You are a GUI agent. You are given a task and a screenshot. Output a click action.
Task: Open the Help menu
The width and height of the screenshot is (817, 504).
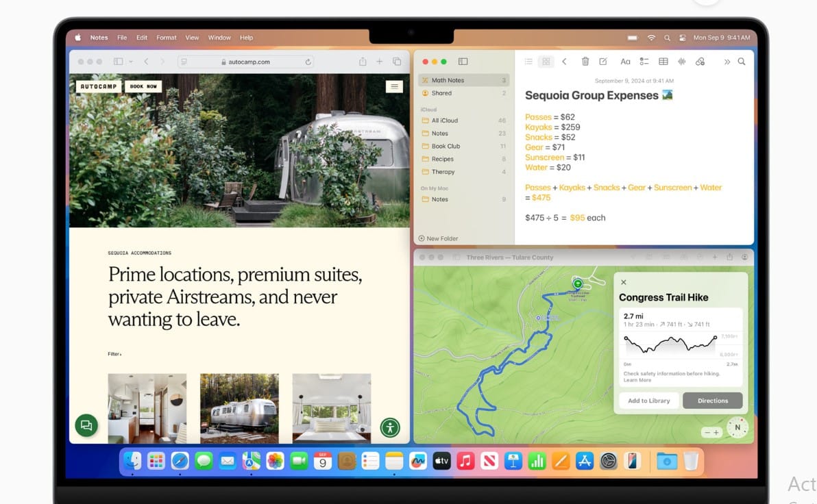pyautogui.click(x=247, y=38)
